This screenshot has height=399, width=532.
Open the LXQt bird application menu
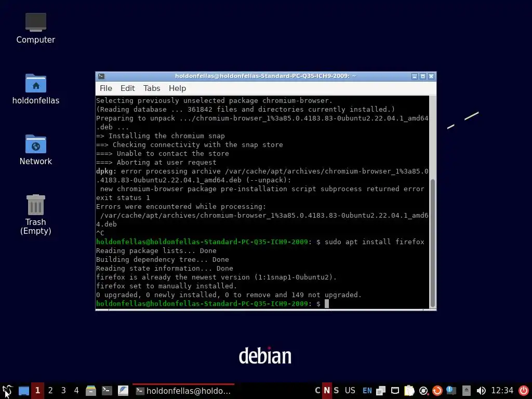coord(7,391)
